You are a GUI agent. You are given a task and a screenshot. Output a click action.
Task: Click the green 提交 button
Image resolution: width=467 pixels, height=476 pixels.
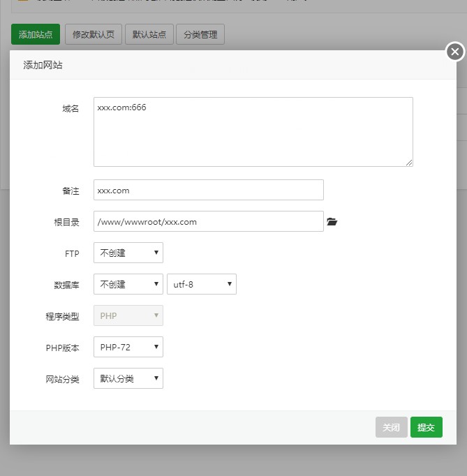[426, 427]
